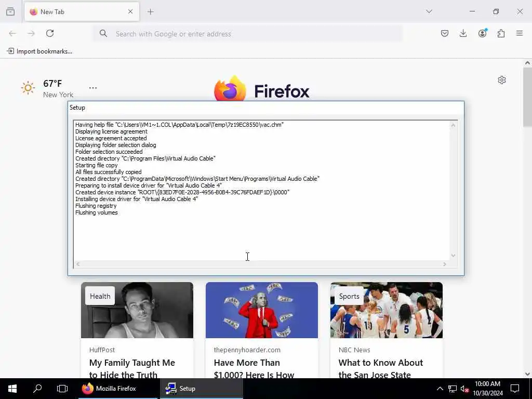Viewport: 532px width, 399px height.
Task: Click the Firefox logo on new tab
Action: 262,89
